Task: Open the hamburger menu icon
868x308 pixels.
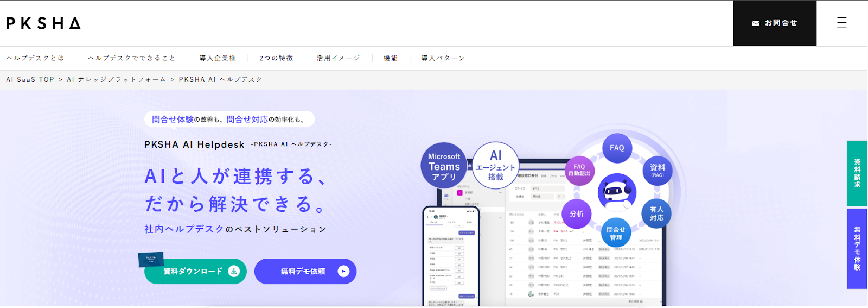Action: 841,23
